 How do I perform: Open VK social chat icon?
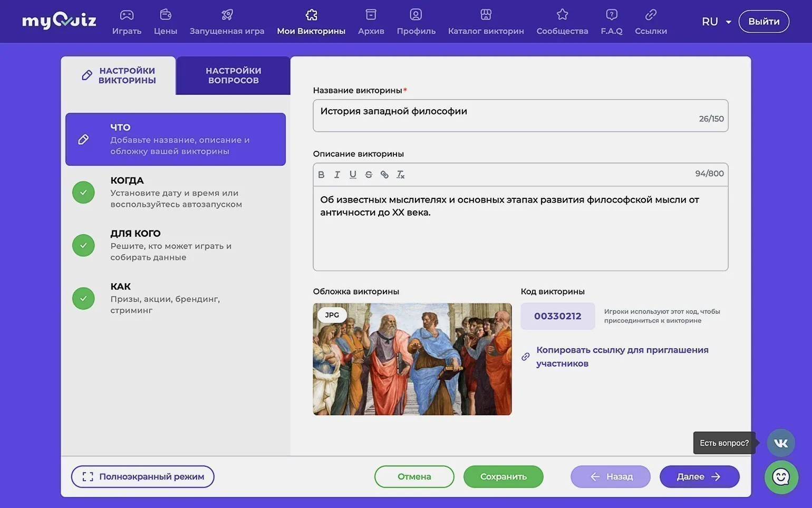click(781, 443)
